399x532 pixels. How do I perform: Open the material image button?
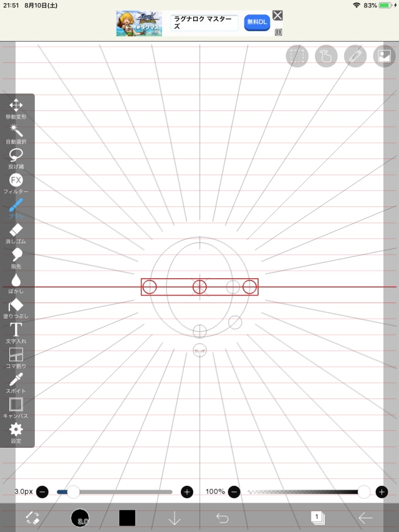coord(384,56)
